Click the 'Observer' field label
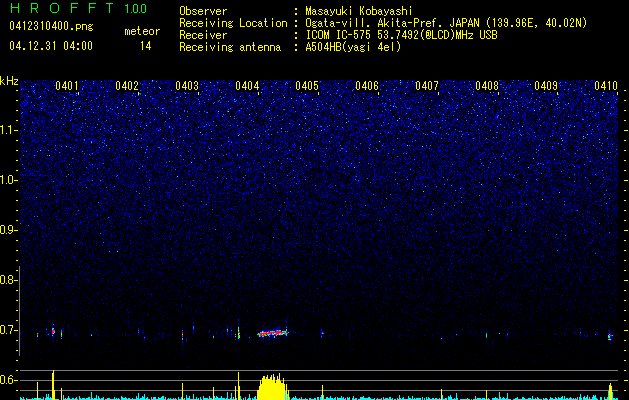 (203, 11)
